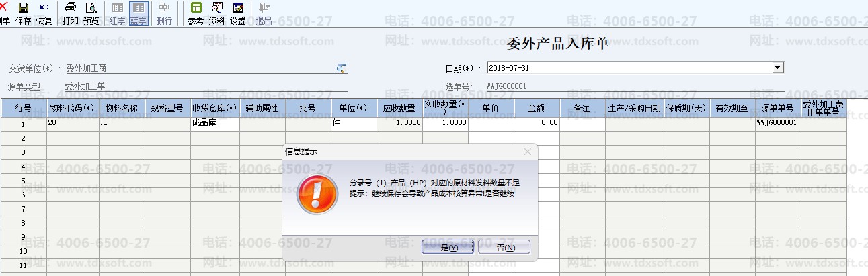Click the 源单单号 cell WWJG000001
The width and height of the screenshot is (868, 276).
(778, 124)
